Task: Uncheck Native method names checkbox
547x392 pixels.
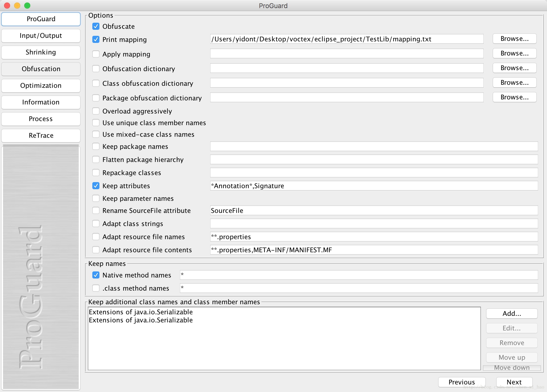Action: click(96, 275)
